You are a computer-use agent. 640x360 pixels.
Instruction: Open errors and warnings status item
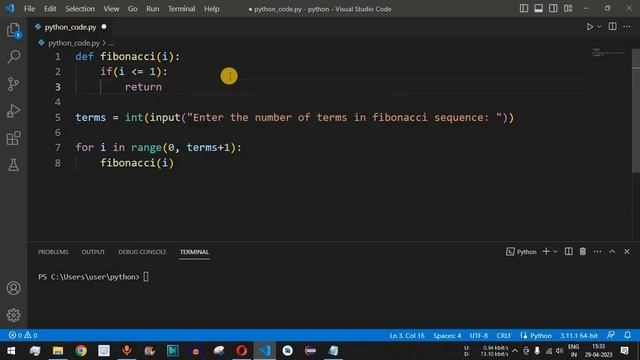point(23,335)
